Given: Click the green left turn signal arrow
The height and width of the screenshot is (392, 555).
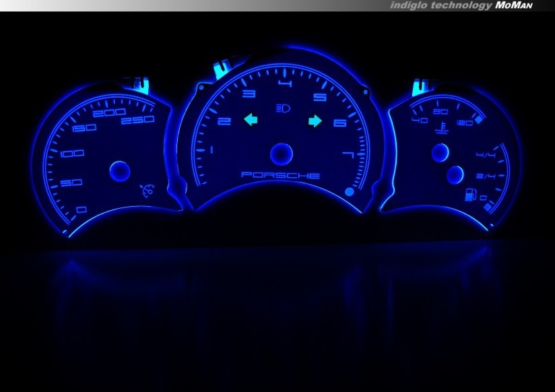Looking at the screenshot, I should coord(251,121).
